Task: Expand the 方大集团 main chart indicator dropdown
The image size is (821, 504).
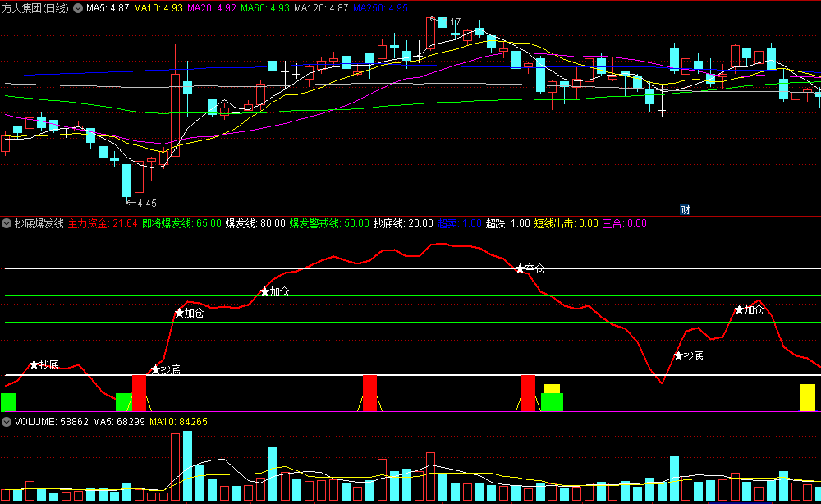Action: 78,8
